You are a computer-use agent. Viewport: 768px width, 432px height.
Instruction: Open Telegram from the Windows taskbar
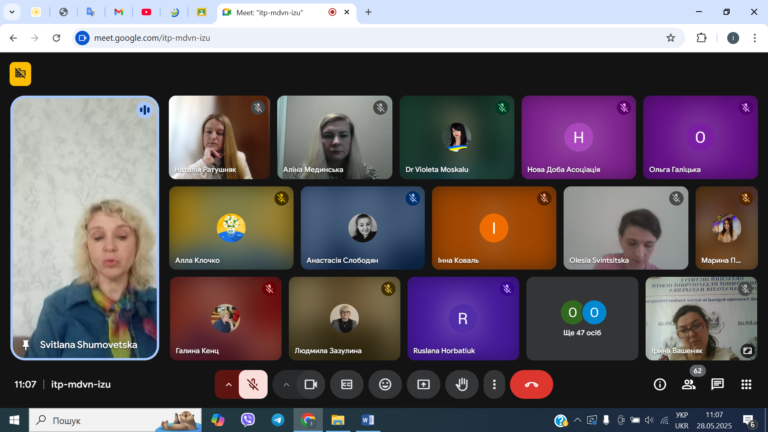click(278, 420)
